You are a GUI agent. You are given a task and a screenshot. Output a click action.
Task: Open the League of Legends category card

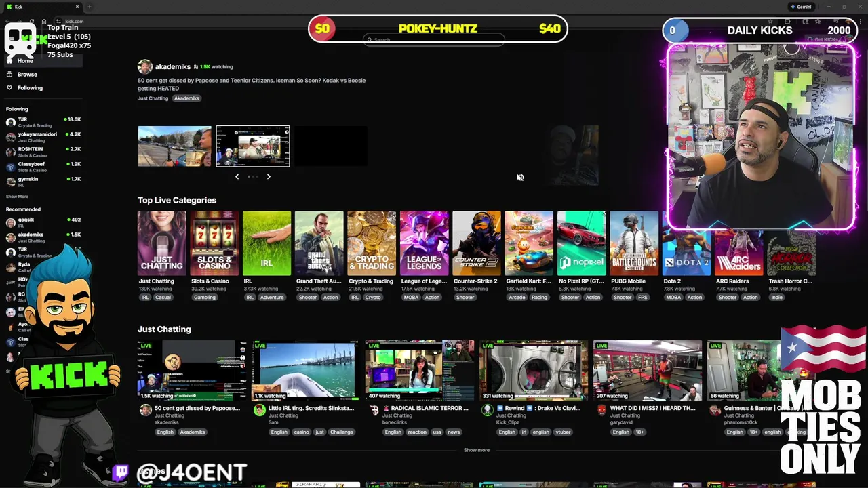point(424,243)
